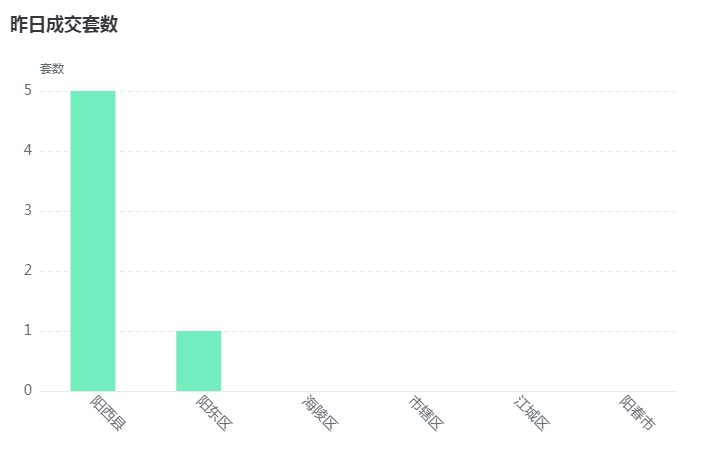Image resolution: width=706 pixels, height=458 pixels.
Task: Click the y-axis tick value 3
Action: click(28, 210)
